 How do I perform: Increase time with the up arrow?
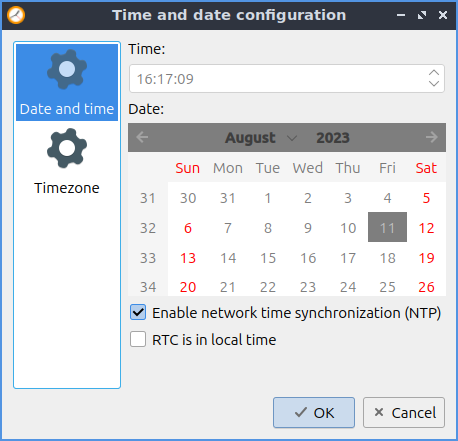[434, 73]
